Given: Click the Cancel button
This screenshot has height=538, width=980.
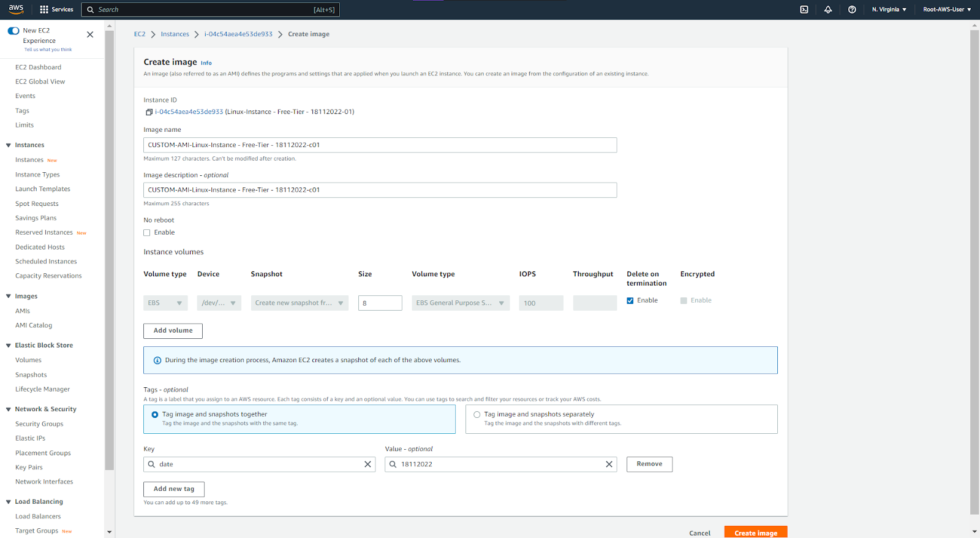Looking at the screenshot, I should (x=699, y=533).
